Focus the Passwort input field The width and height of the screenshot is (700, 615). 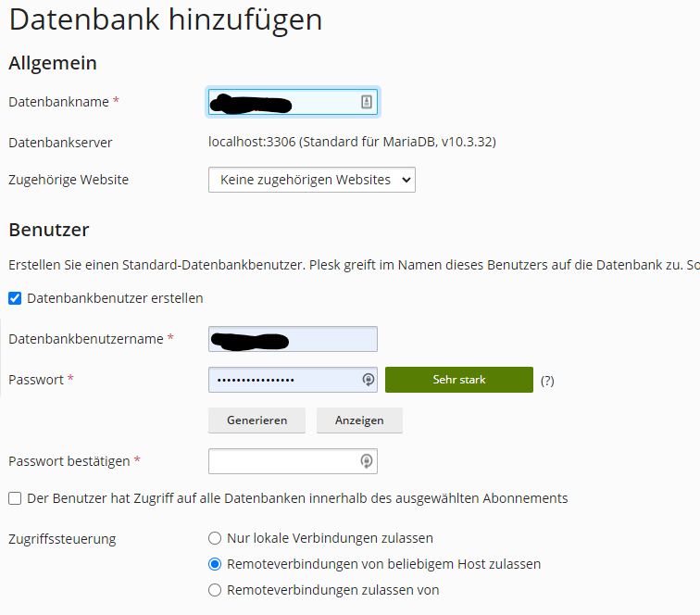pyautogui.click(x=282, y=380)
